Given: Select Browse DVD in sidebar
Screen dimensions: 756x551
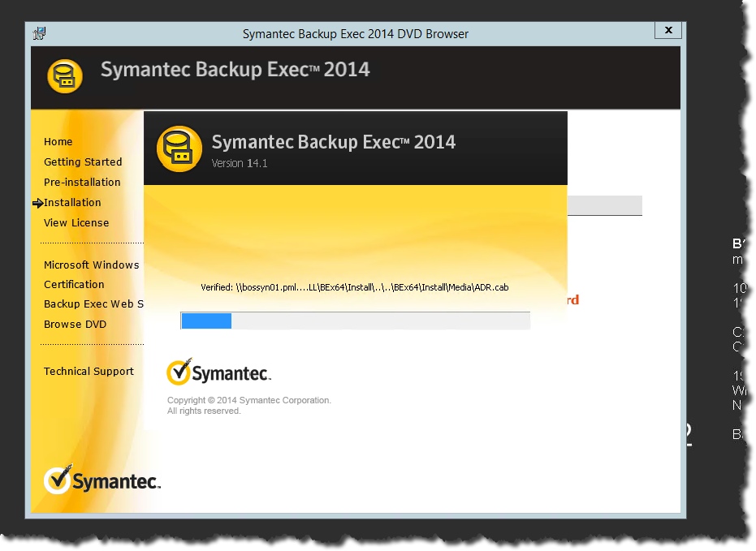Looking at the screenshot, I should pos(75,324).
